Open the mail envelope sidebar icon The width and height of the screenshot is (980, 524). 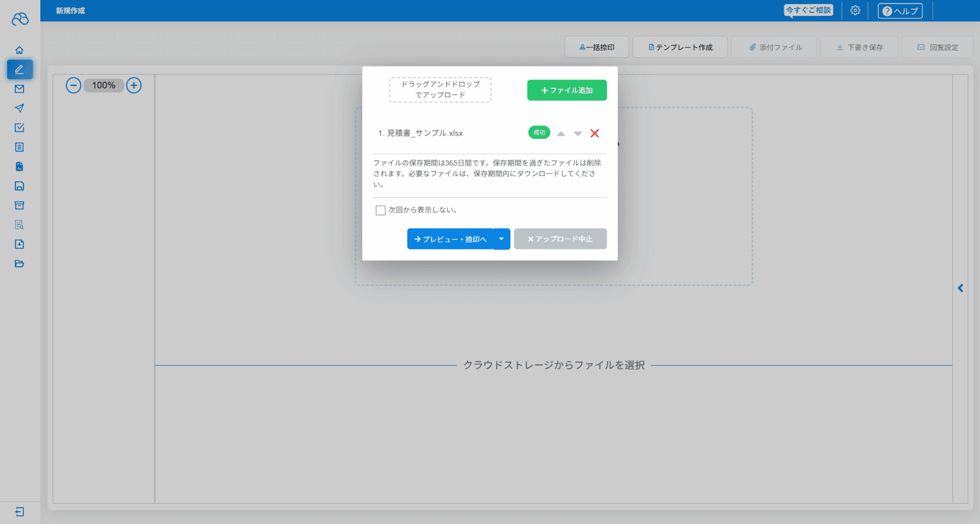(19, 89)
